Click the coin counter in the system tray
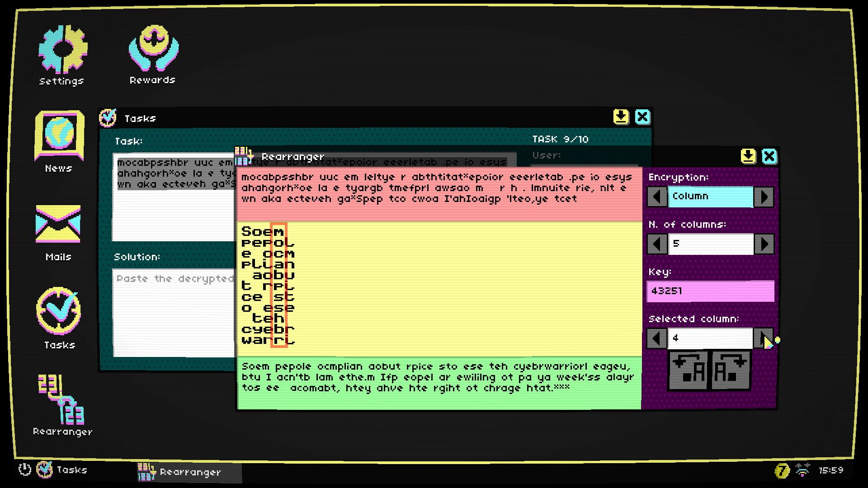 click(x=782, y=470)
